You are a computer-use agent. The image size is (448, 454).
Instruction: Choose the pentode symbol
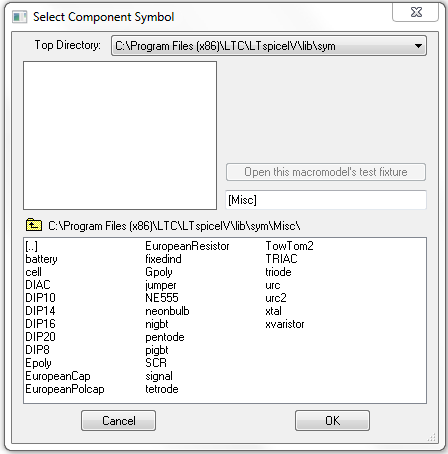(x=165, y=337)
